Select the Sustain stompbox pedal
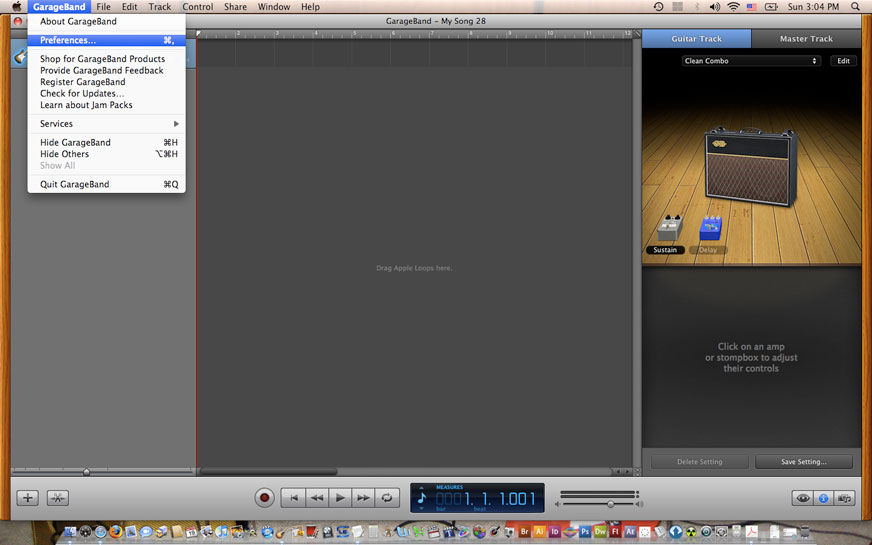872x545 pixels. 666,229
